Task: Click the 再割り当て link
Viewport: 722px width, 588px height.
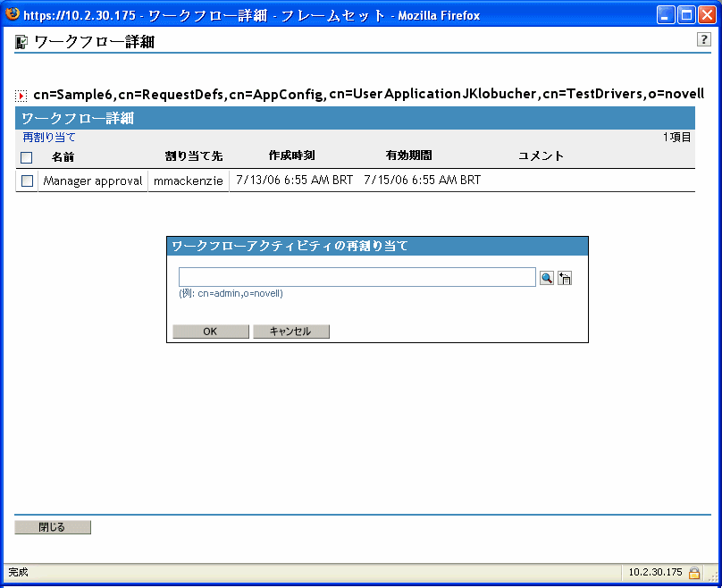Action: click(x=49, y=138)
